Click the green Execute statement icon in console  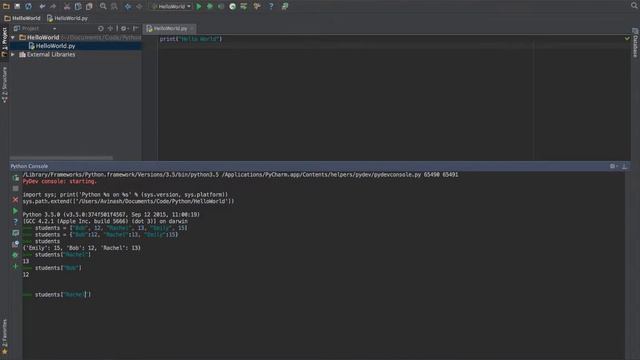15,211
